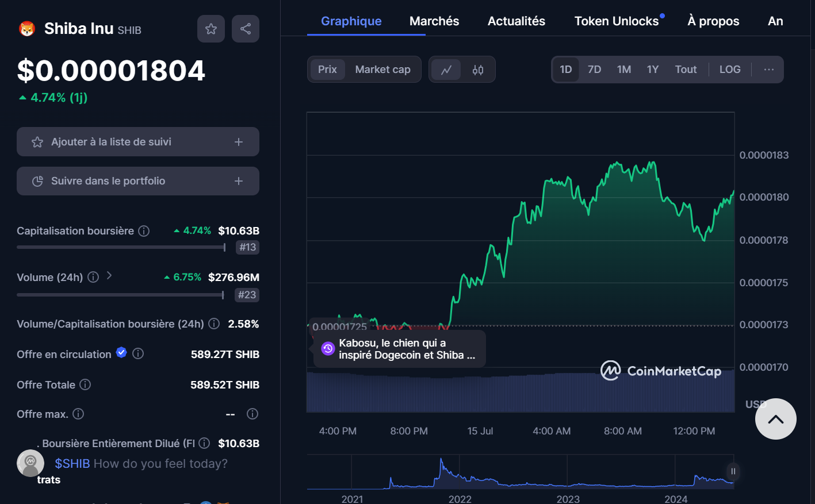Click the 2.58% volume ratio value
The height and width of the screenshot is (504, 815).
click(243, 324)
